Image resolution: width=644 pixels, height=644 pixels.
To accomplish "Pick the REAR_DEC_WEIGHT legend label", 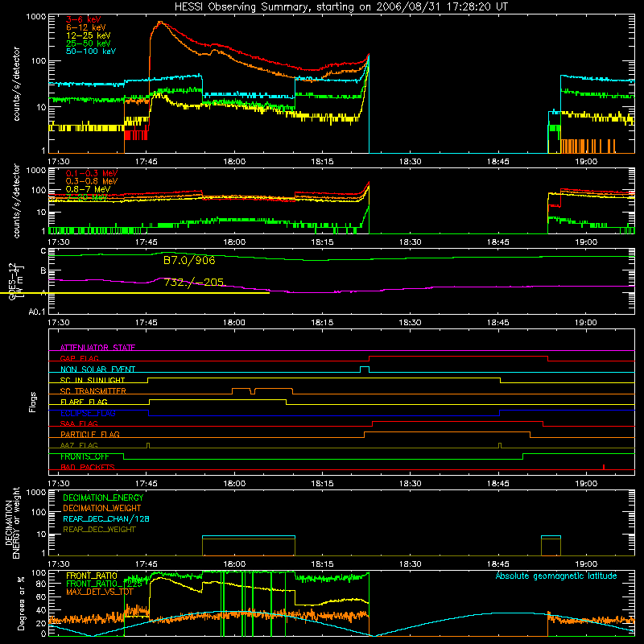I will [99, 530].
